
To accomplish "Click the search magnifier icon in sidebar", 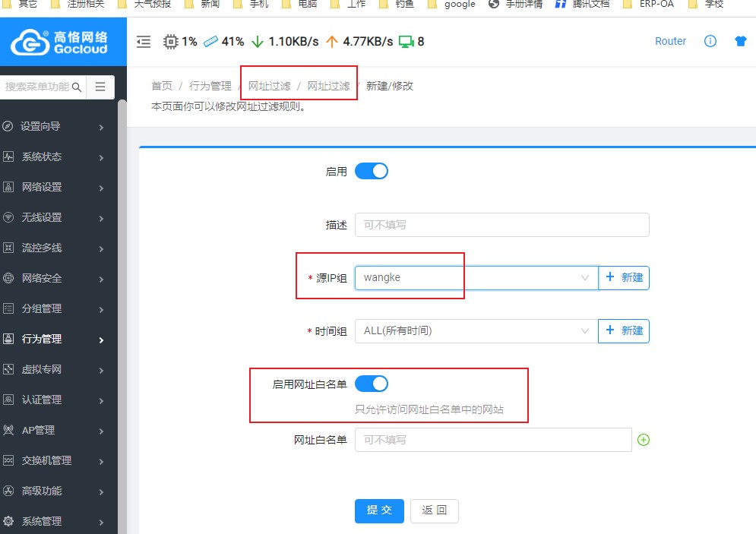I will (77, 87).
